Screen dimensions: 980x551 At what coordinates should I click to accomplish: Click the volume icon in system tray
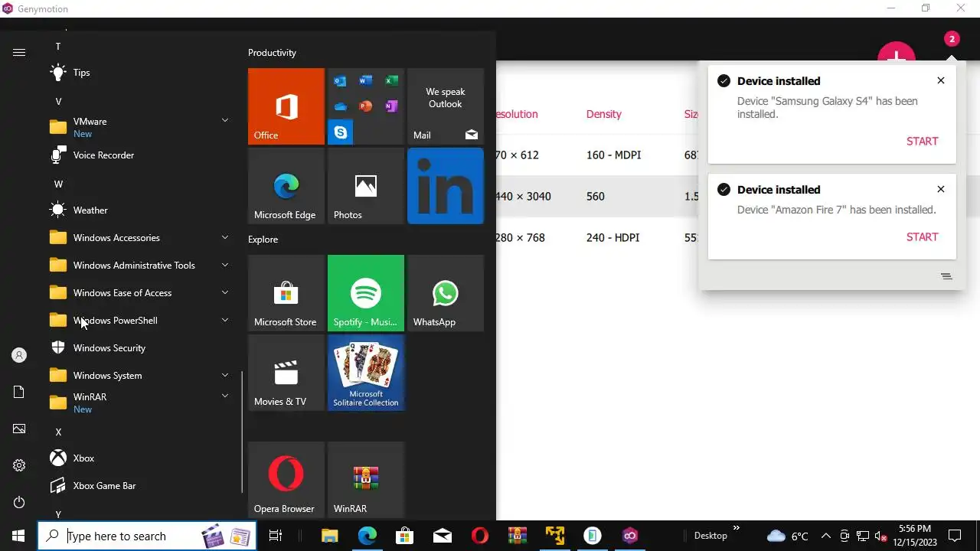click(881, 536)
